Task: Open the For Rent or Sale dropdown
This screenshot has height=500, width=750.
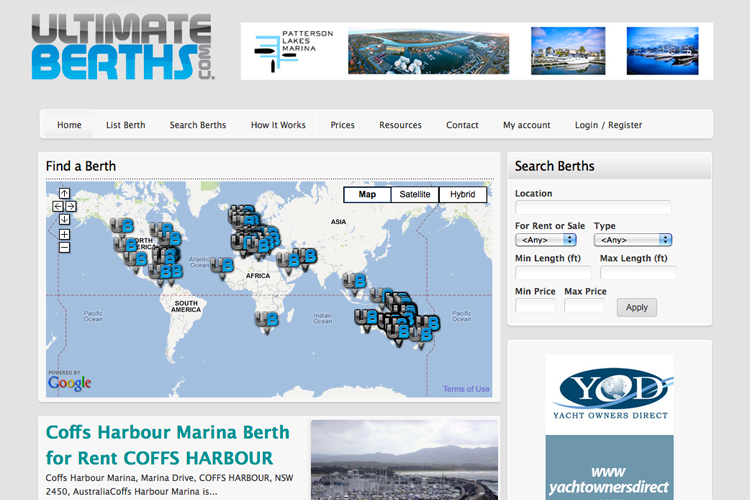Action: click(x=552, y=240)
